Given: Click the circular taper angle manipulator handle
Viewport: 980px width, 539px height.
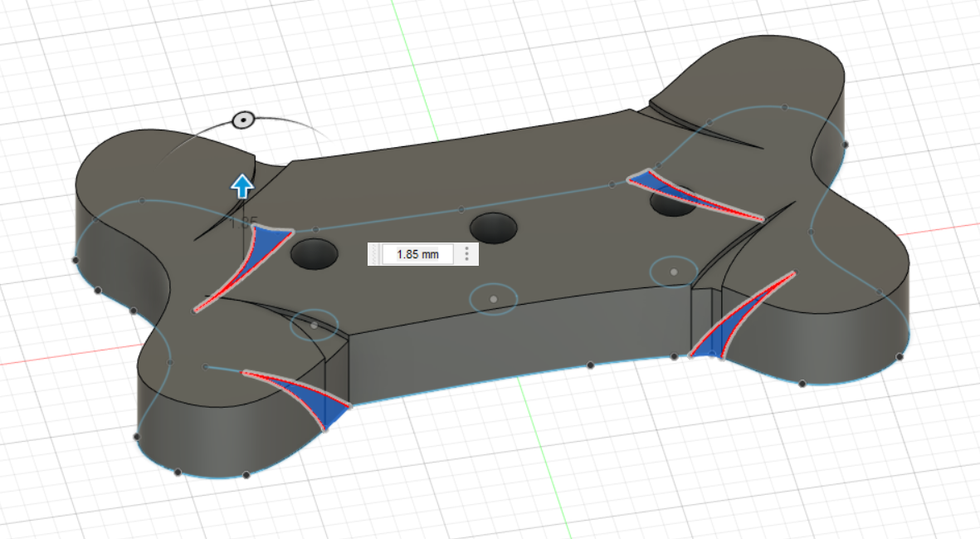Looking at the screenshot, I should click(243, 120).
